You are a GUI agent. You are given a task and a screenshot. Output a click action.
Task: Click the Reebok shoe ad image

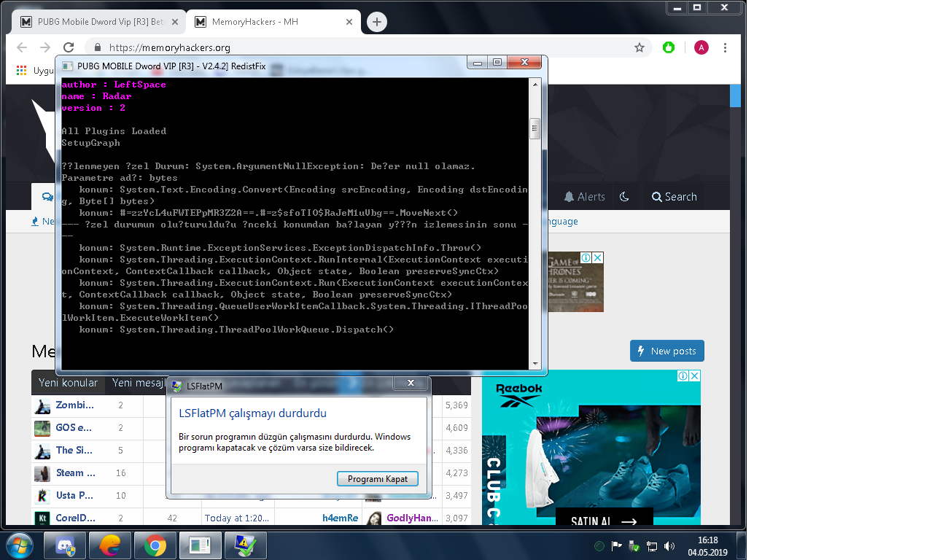coord(591,448)
